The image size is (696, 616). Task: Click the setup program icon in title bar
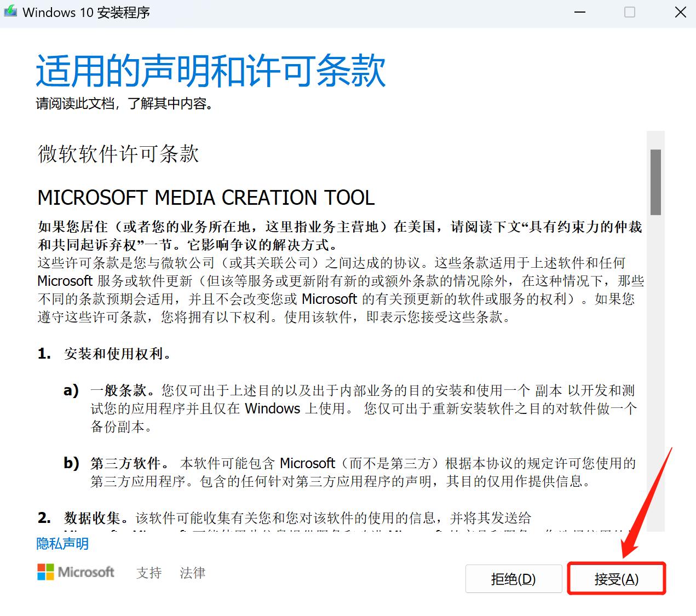pos(10,11)
